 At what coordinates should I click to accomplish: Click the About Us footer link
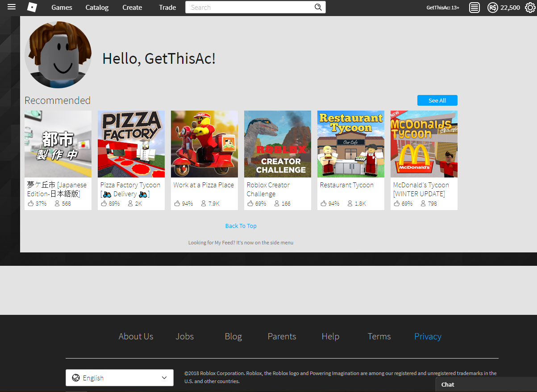(x=136, y=336)
